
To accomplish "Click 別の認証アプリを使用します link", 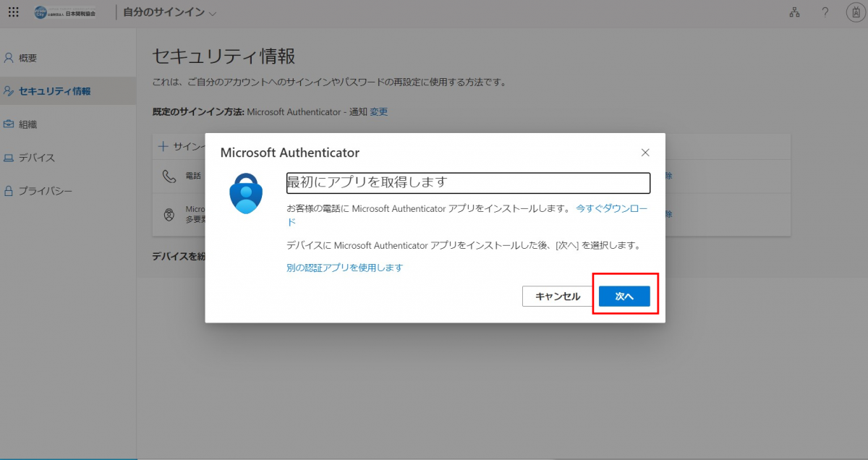I will tap(345, 268).
